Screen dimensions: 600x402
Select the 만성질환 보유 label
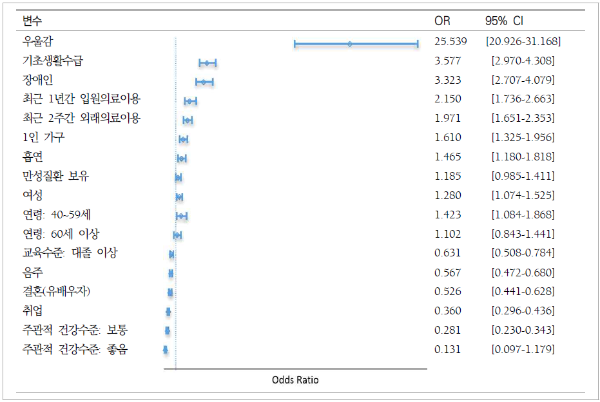click(55, 177)
